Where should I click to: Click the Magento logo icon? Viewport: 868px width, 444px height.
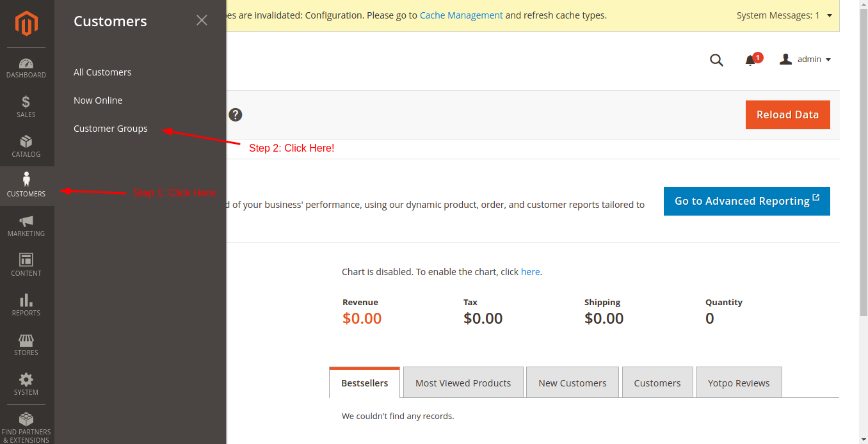click(x=26, y=24)
